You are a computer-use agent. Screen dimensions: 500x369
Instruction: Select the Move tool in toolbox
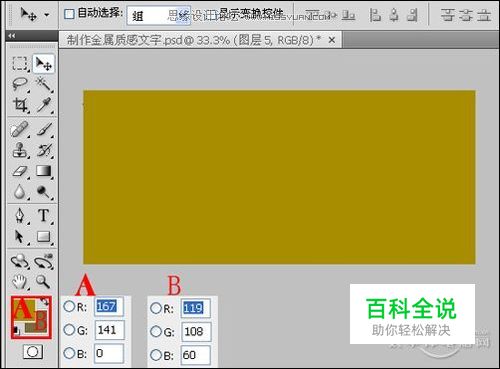(44, 63)
